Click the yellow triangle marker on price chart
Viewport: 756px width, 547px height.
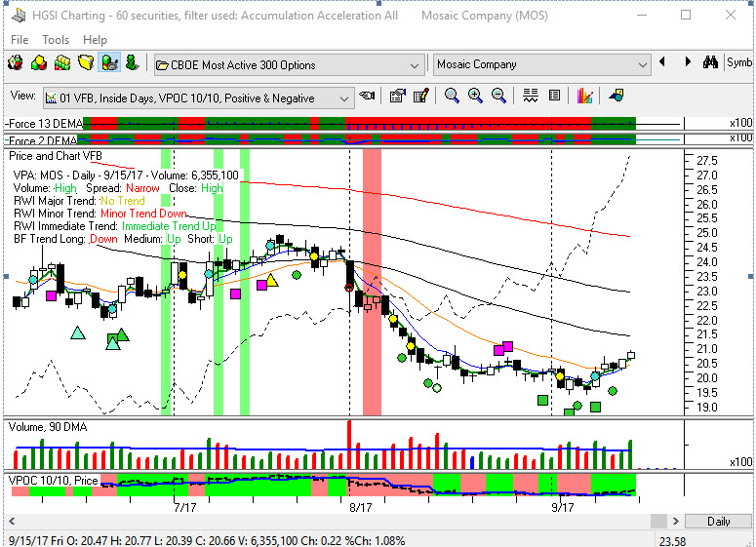pos(272,280)
